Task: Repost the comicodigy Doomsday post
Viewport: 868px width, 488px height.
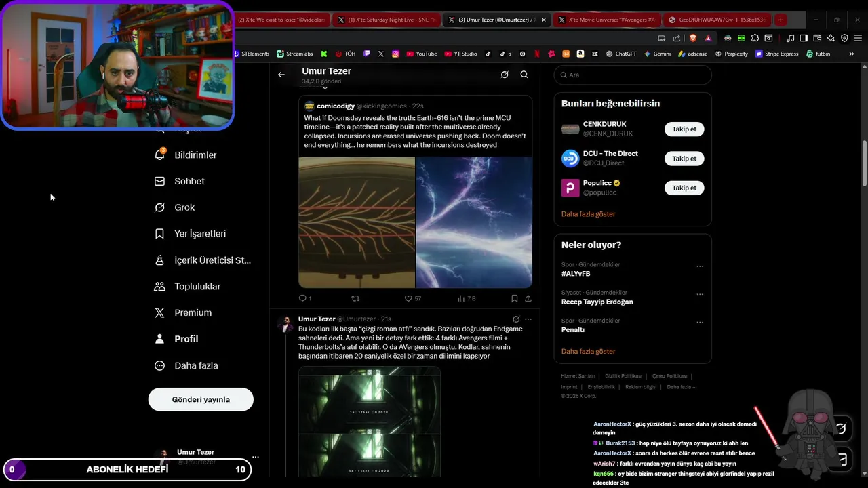Action: click(355, 298)
